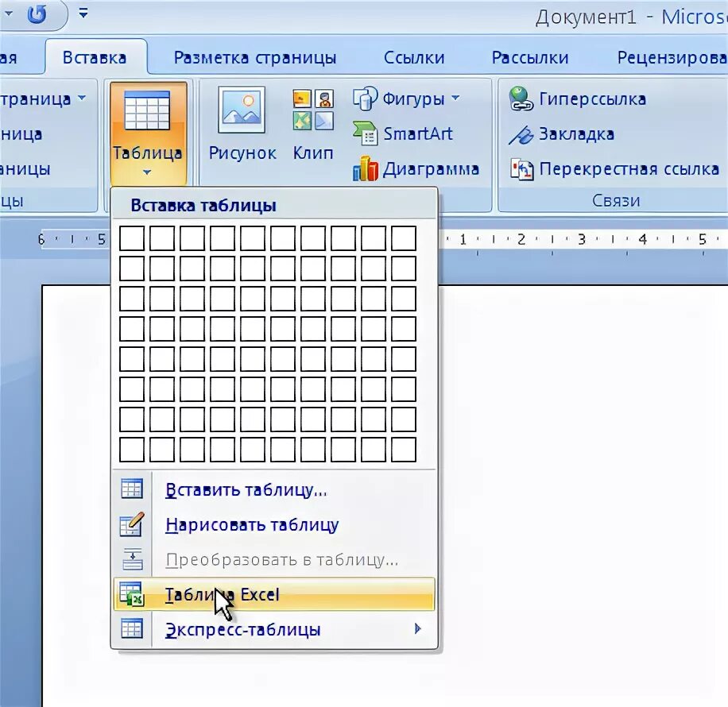Image resolution: width=728 pixels, height=707 pixels.
Task: Open the Клип clip art icon
Action: coord(313,110)
